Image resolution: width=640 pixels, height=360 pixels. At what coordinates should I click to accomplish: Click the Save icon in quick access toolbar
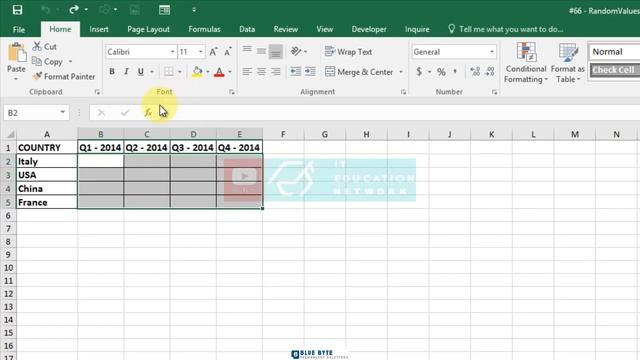[x=17, y=9]
